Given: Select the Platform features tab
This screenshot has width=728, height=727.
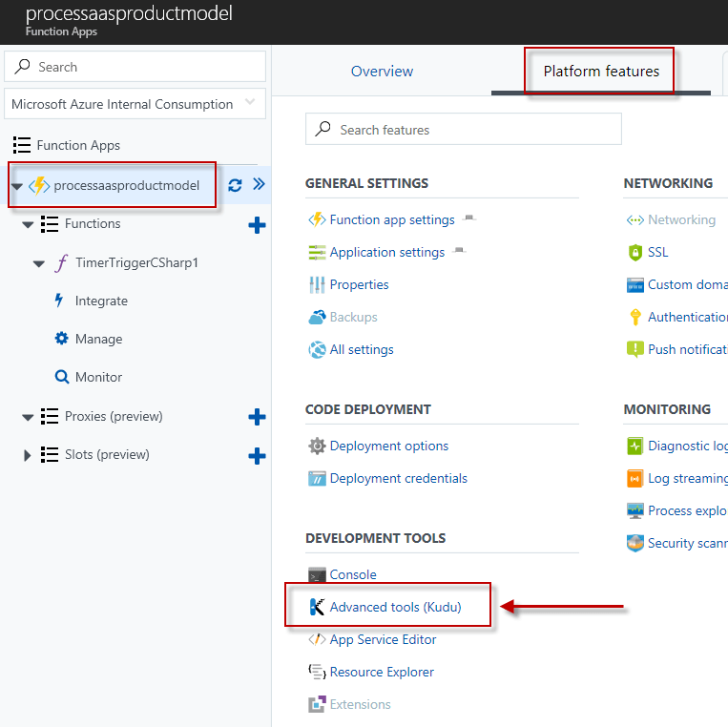Looking at the screenshot, I should click(601, 72).
